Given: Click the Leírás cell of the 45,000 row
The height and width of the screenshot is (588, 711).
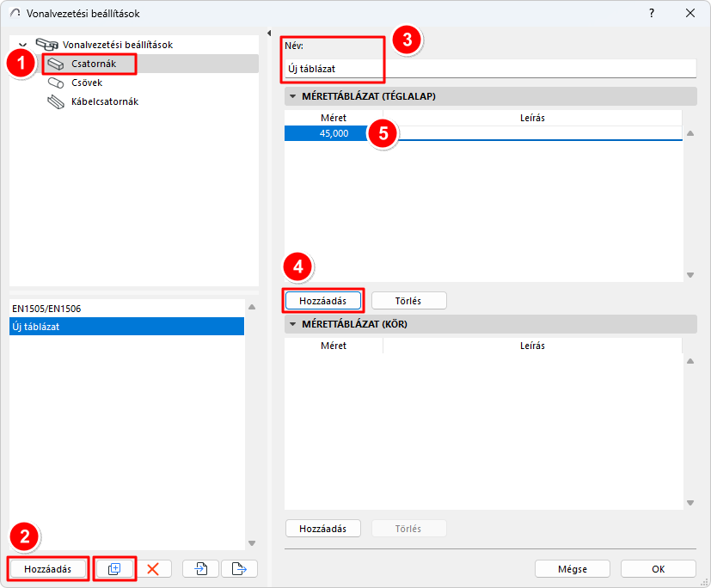Looking at the screenshot, I should 532,134.
